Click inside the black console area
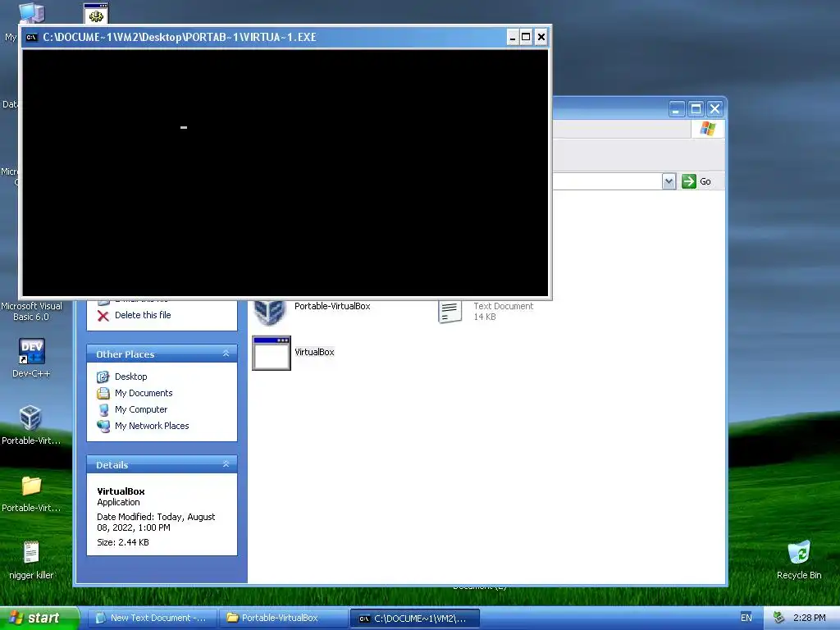This screenshot has width=840, height=630. tap(285, 172)
